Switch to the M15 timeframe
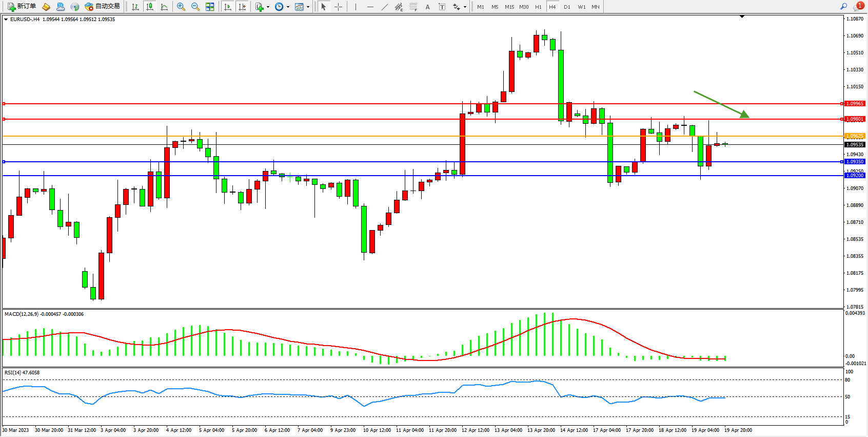Viewport: 868px width, 437px height. [x=509, y=7]
